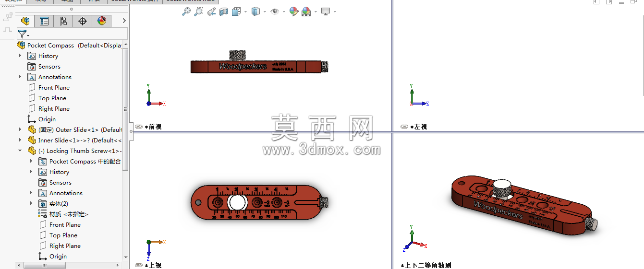Image resolution: width=644 pixels, height=269 pixels.
Task: Click the tree horizontal scrollbar thumb
Action: (x=44, y=265)
